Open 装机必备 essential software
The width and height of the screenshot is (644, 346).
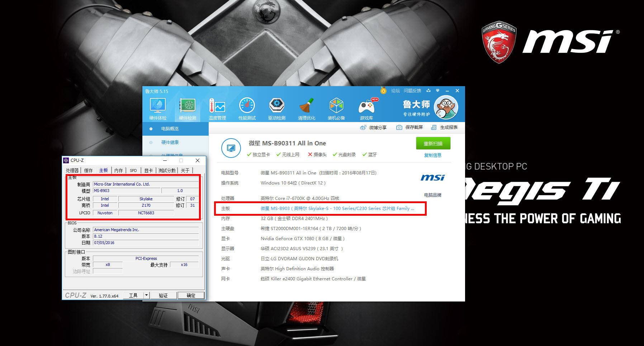coord(336,109)
